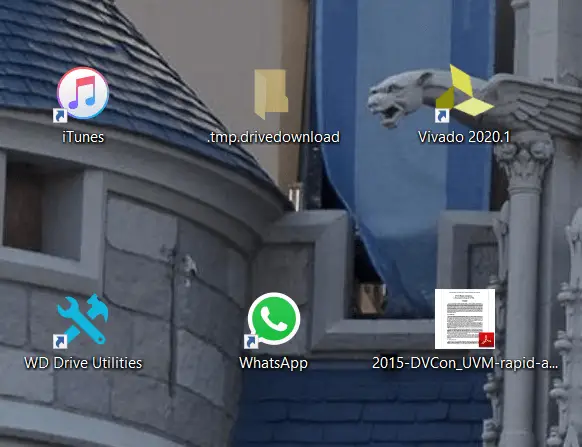Click the WhatsApp desktop shortcut icon
Image resolution: width=582 pixels, height=447 pixels.
coord(273,320)
